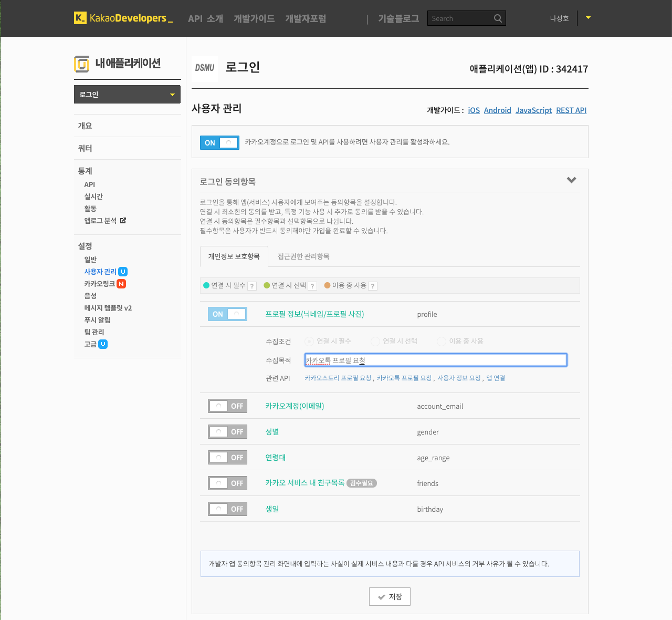The image size is (672, 620).
Task: Open 활동 statistics sidebar item
Action: click(x=90, y=209)
